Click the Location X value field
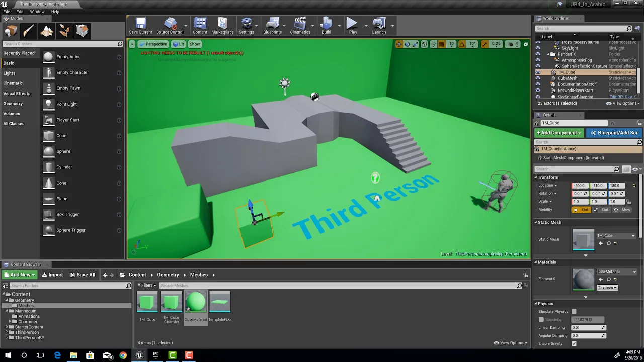The width and height of the screenshot is (644, 362). coord(580,186)
